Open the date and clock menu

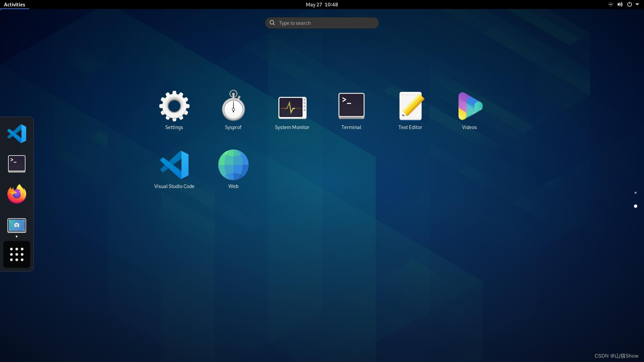coord(322,4)
